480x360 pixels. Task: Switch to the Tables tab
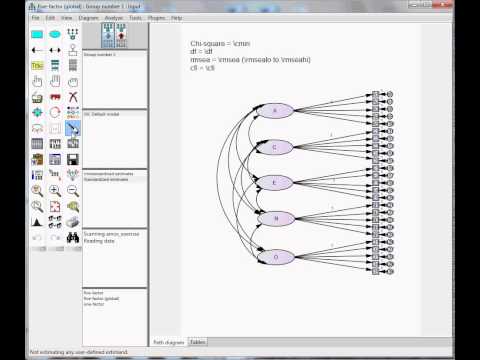(x=198, y=342)
